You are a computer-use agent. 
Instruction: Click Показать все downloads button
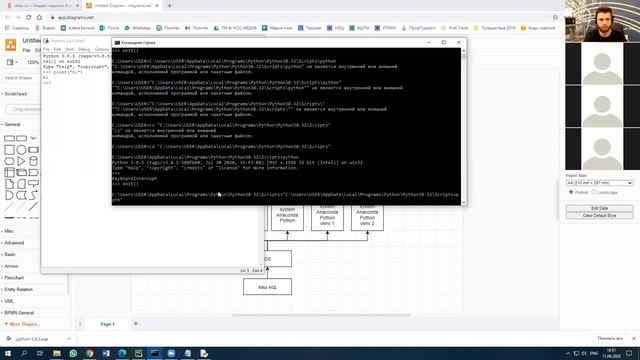tap(610, 338)
